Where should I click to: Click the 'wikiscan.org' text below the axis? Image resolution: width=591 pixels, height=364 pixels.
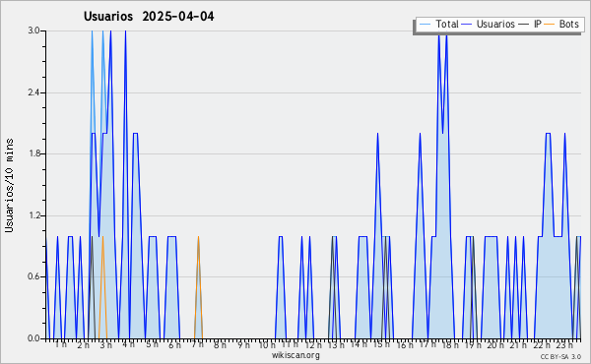pos(295,355)
